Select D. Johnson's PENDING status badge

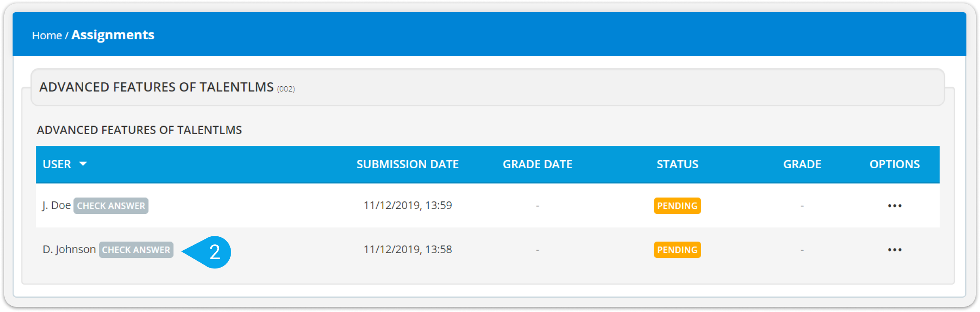[677, 250]
